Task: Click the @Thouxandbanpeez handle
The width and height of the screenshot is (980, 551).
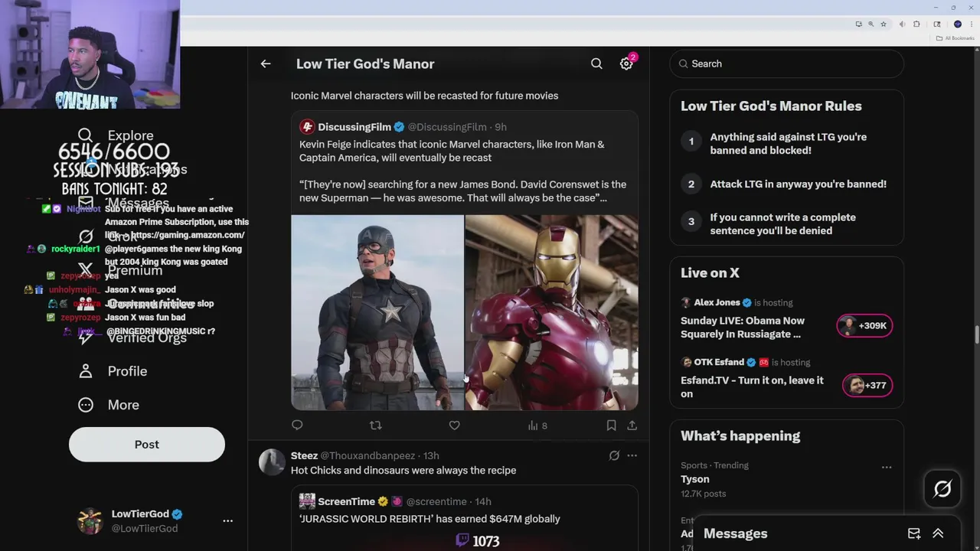Action: [x=367, y=456]
